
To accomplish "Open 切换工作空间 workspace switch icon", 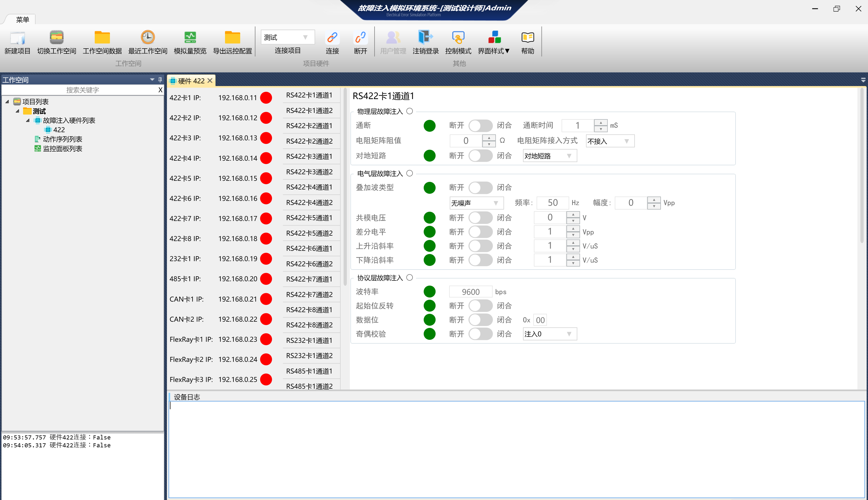I will [56, 38].
